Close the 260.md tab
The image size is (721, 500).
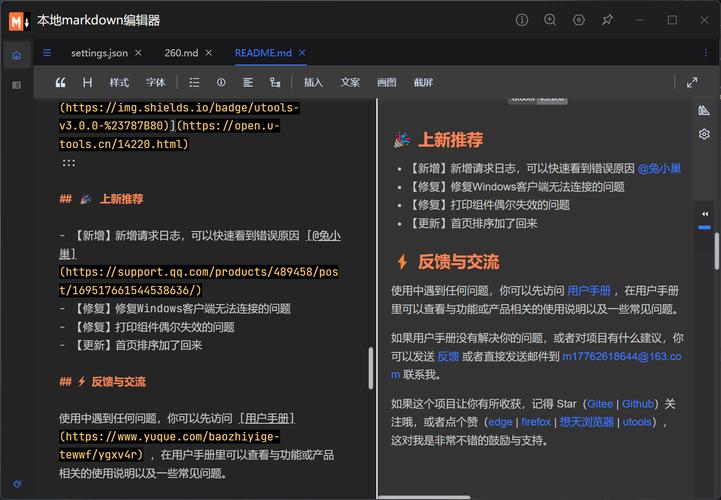click(209, 53)
